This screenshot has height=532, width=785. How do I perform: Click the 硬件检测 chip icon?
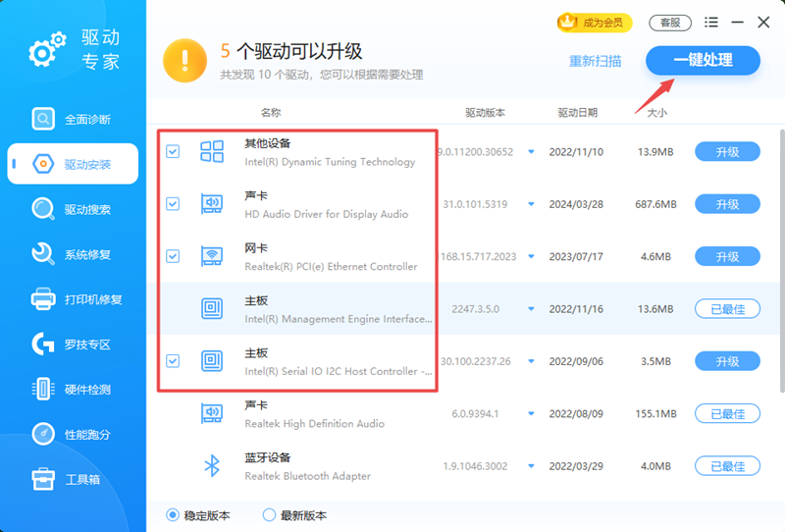pos(43,390)
